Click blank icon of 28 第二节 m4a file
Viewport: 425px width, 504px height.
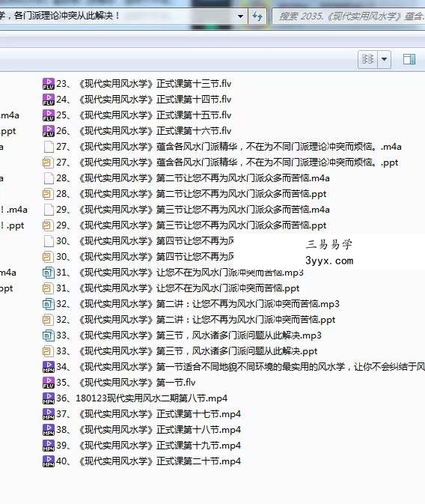click(49, 178)
